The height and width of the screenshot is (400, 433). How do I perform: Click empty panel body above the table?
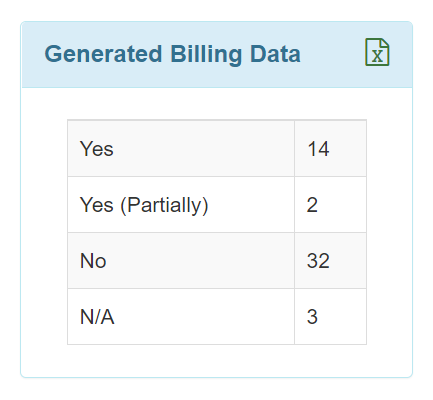(217, 104)
